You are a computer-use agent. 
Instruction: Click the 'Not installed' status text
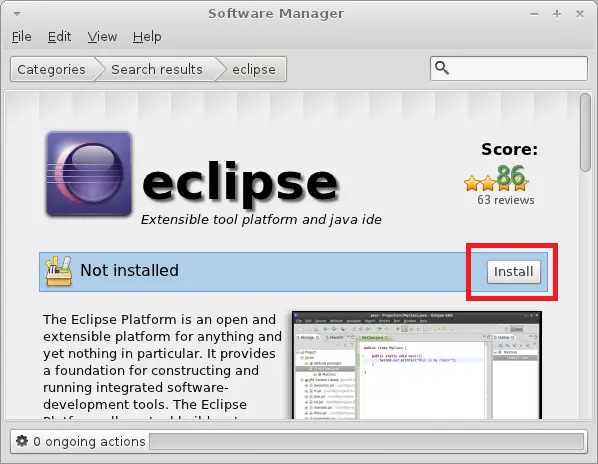click(x=129, y=270)
